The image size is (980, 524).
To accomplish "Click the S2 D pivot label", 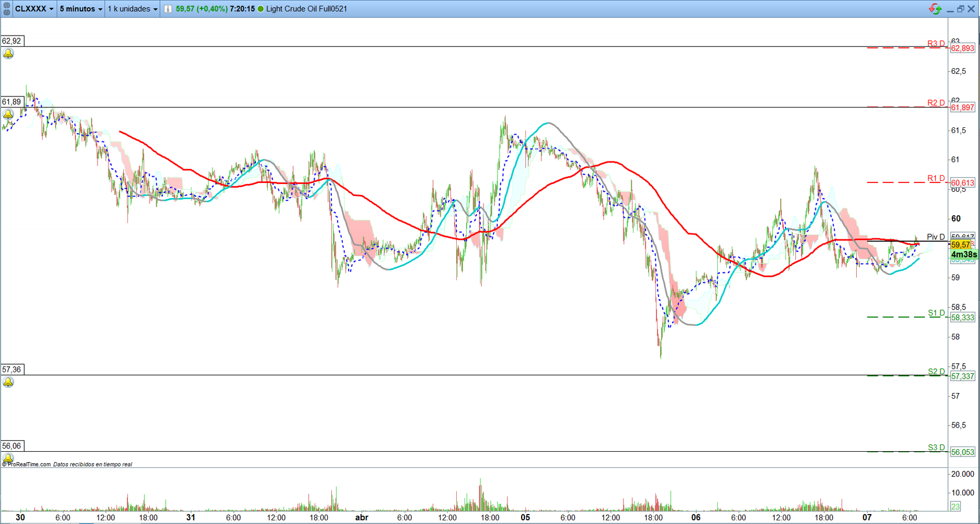I will coord(936,372).
